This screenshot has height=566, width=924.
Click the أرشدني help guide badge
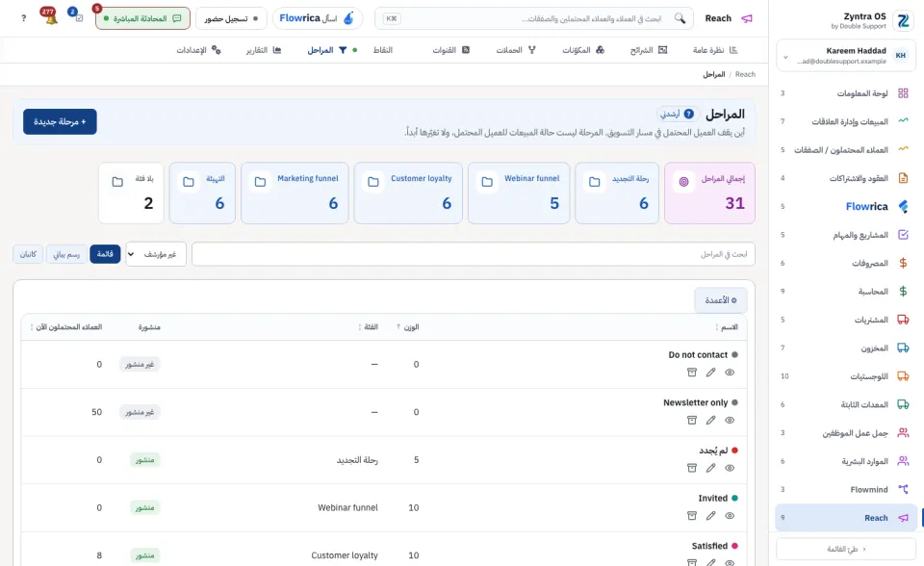[x=678, y=114]
